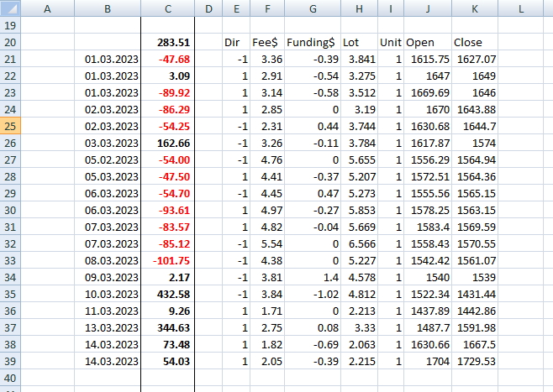Click profit cell 432.58
This screenshot has width=553, height=392.
tap(168, 294)
